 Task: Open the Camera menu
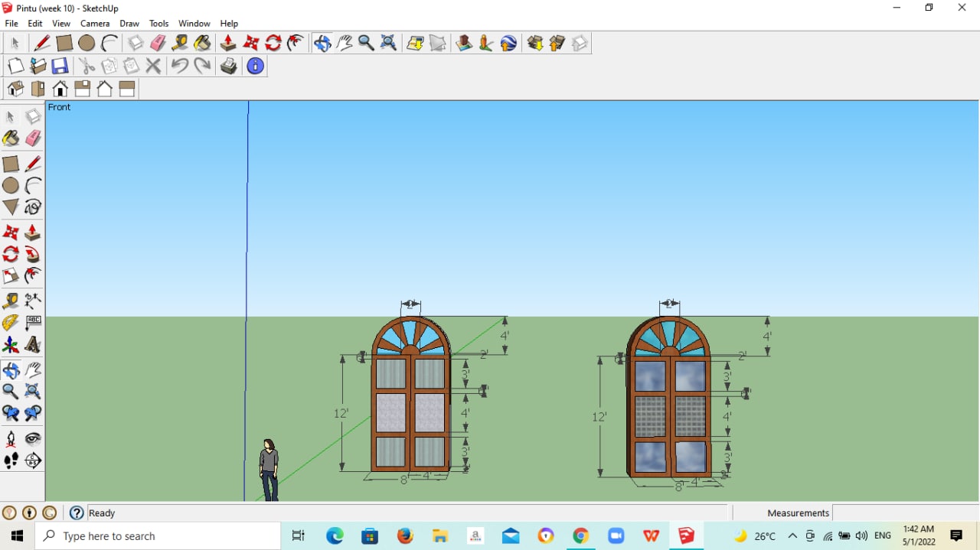click(x=95, y=24)
